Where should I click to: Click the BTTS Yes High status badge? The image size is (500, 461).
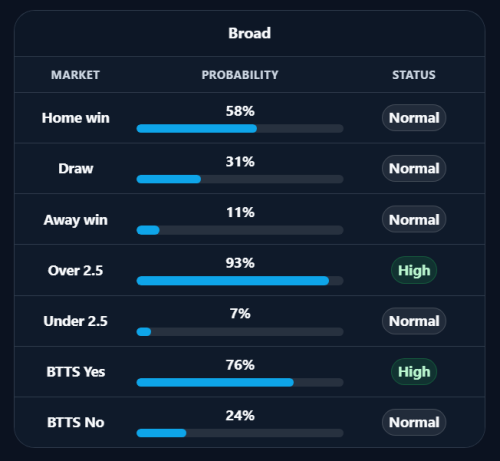pyautogui.click(x=414, y=371)
